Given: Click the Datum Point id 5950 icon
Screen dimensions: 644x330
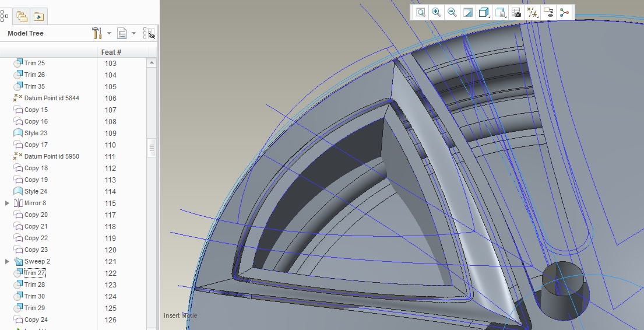Looking at the screenshot, I should tap(17, 156).
